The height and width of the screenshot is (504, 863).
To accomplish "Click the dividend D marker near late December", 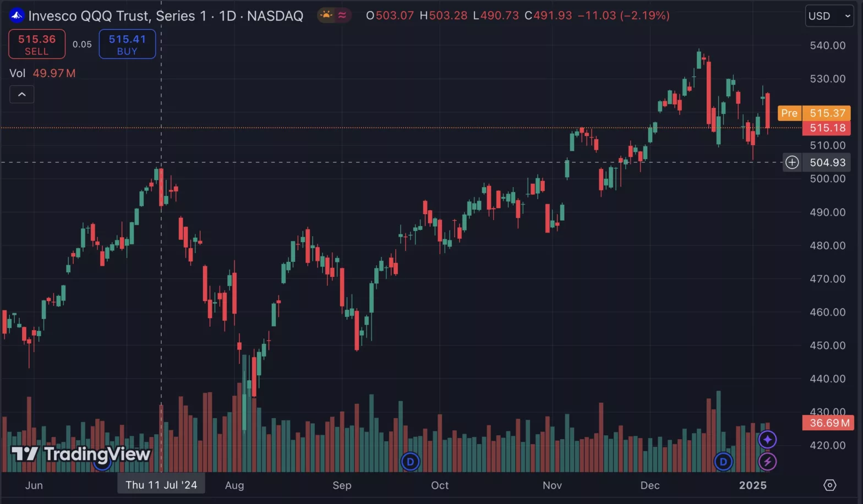I will point(723,462).
